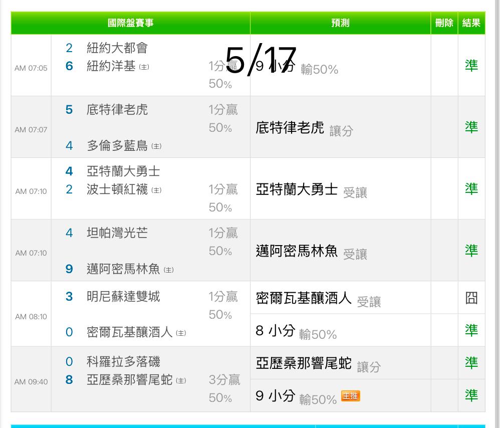Click score 9 next to 邁阿密馬林魚
The width and height of the screenshot is (504, 428).
pyautogui.click(x=69, y=269)
